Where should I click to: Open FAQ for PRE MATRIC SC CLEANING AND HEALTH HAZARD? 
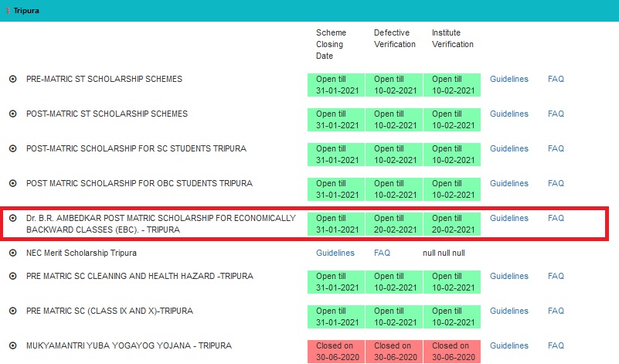click(556, 276)
